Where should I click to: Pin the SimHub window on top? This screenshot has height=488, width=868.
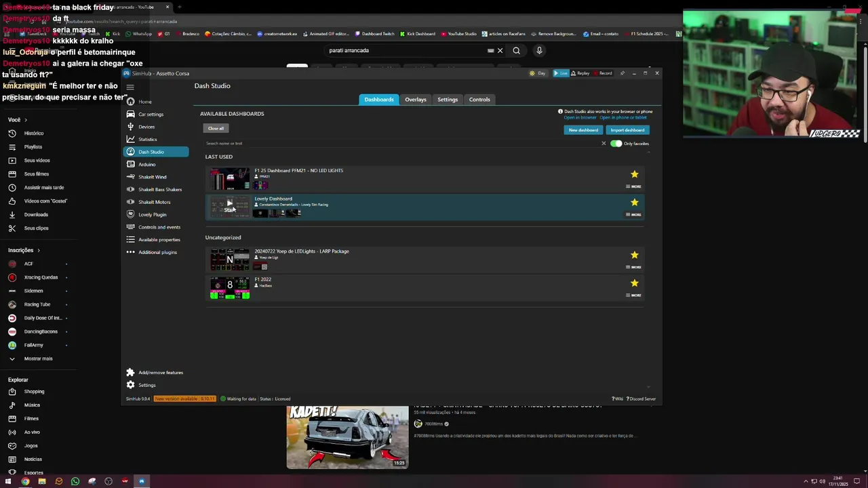click(x=622, y=73)
